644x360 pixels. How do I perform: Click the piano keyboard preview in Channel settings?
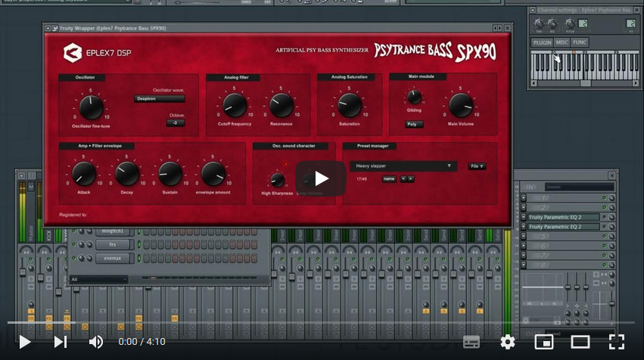pyautogui.click(x=585, y=66)
